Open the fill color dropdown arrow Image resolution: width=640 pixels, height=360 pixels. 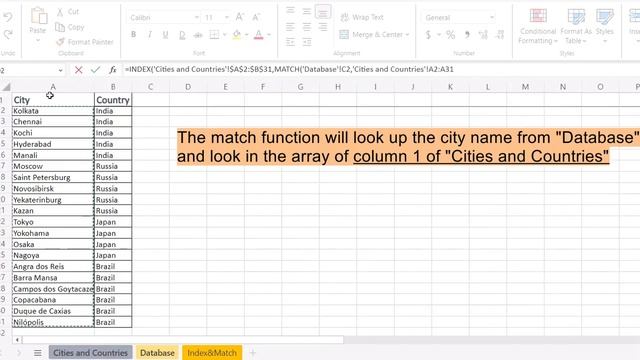(x=247, y=35)
